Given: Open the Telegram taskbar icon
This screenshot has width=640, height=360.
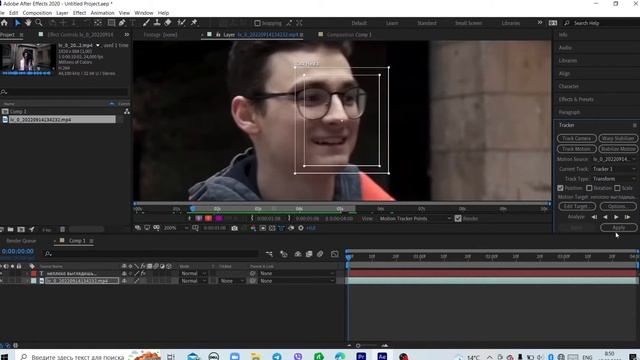Looking at the screenshot, I should pyautogui.click(x=277, y=356).
